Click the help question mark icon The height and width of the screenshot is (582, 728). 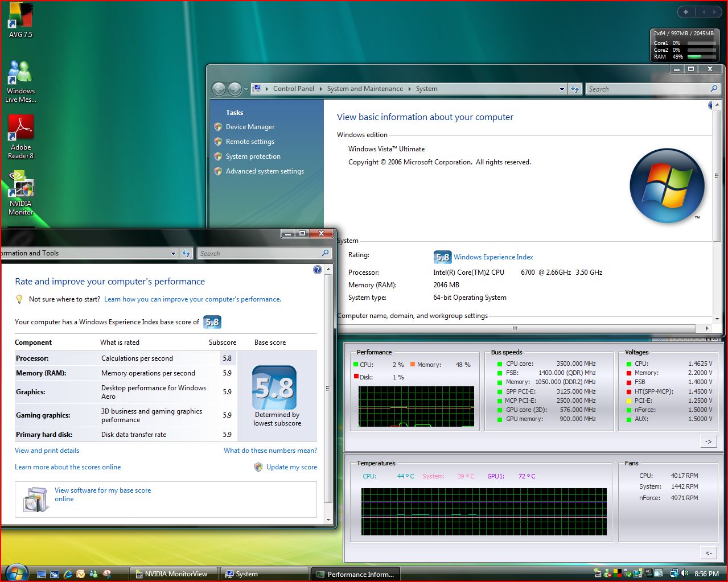[x=318, y=270]
